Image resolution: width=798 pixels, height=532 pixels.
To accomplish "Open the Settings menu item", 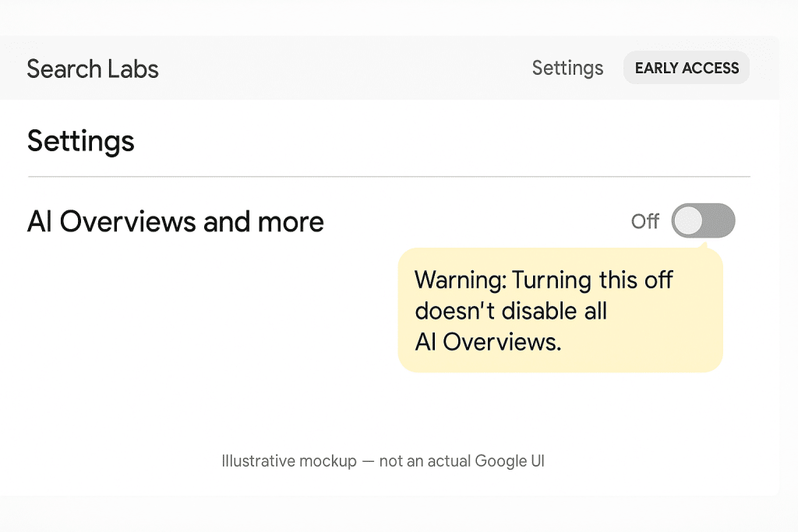I will click(567, 68).
